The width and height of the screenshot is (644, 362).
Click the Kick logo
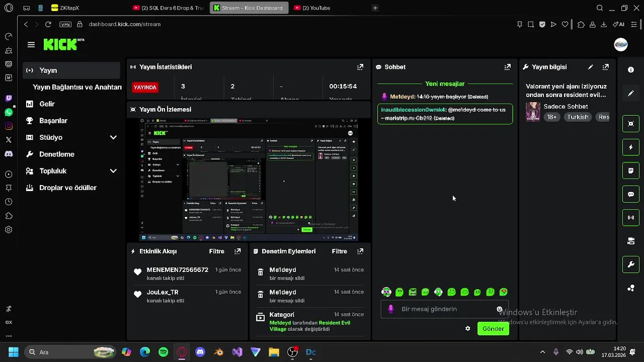pos(63,44)
